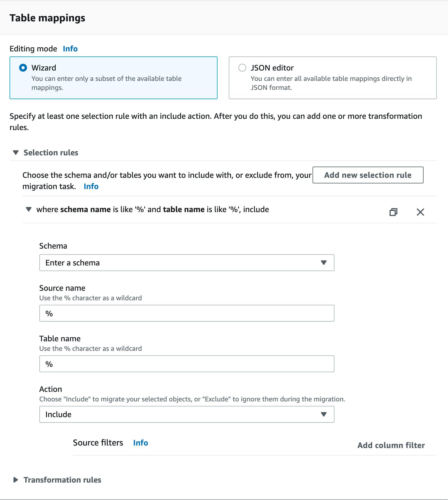
Task: Click Add new selection rule
Action: coord(367,175)
